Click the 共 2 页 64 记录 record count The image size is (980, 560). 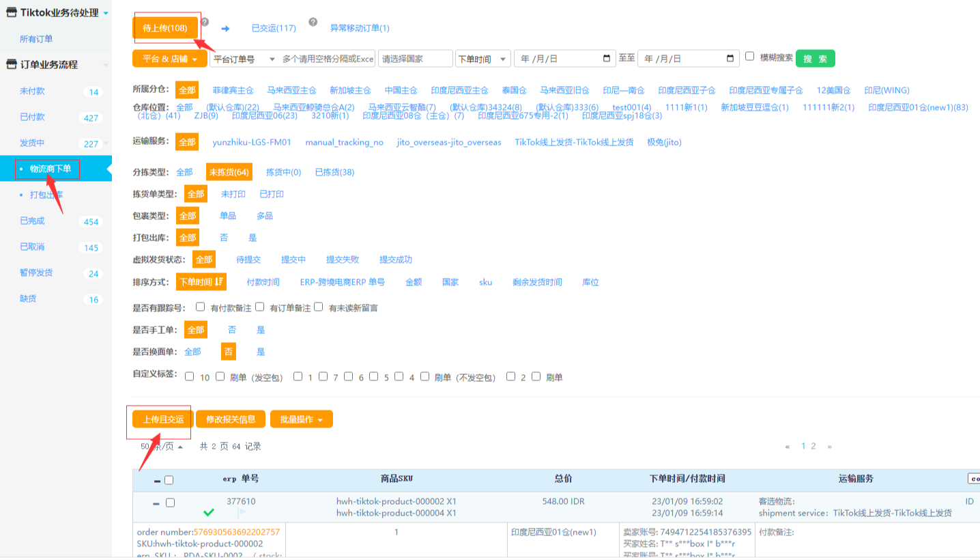point(230,447)
